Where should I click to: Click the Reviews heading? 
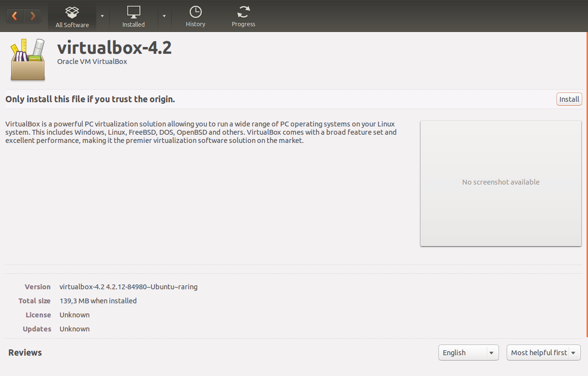(x=25, y=353)
